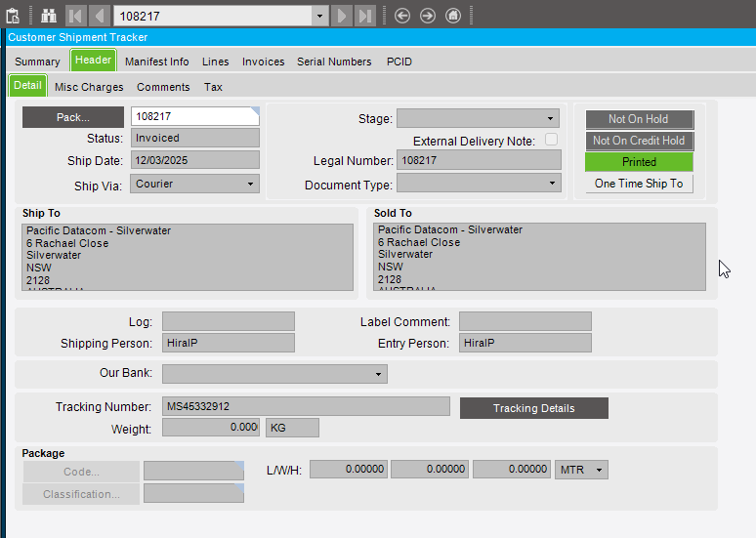
Task: Click the circled forward arrow icon
Action: coord(428,16)
